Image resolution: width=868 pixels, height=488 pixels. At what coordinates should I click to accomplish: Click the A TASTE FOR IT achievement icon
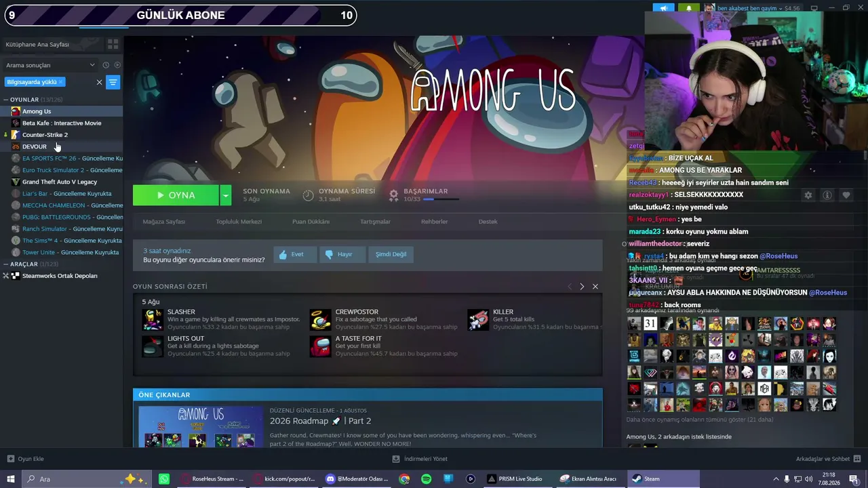point(320,346)
